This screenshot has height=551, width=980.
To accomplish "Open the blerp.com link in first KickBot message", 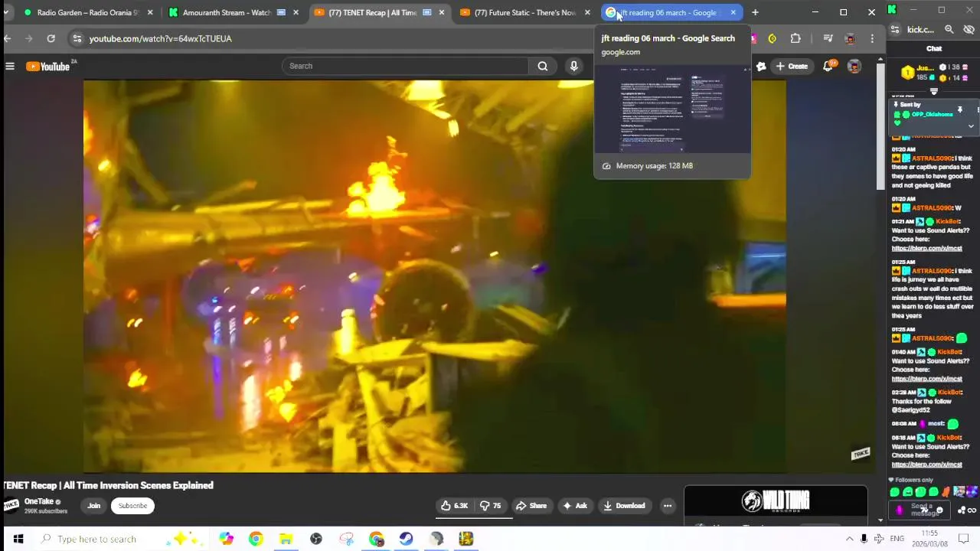I will pyautogui.click(x=926, y=249).
